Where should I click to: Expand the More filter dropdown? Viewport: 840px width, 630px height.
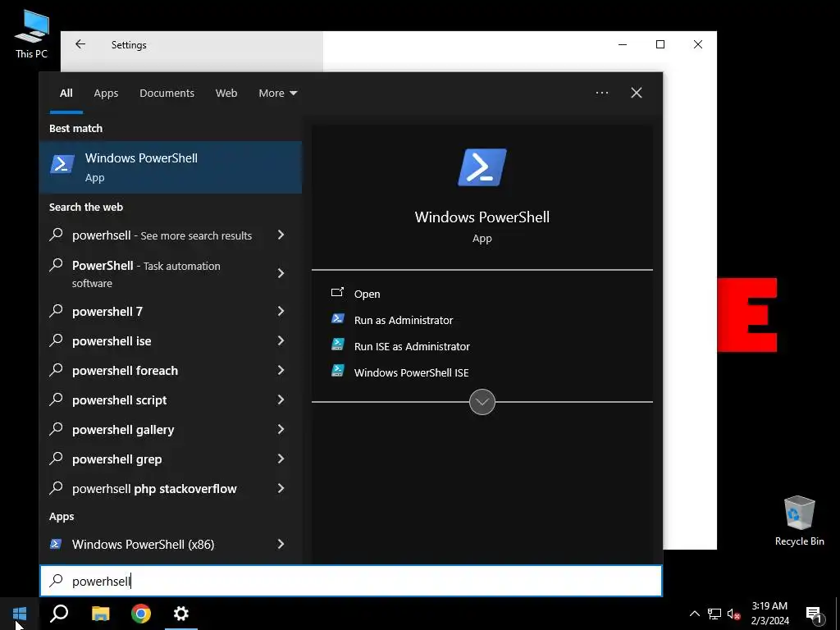tap(277, 93)
